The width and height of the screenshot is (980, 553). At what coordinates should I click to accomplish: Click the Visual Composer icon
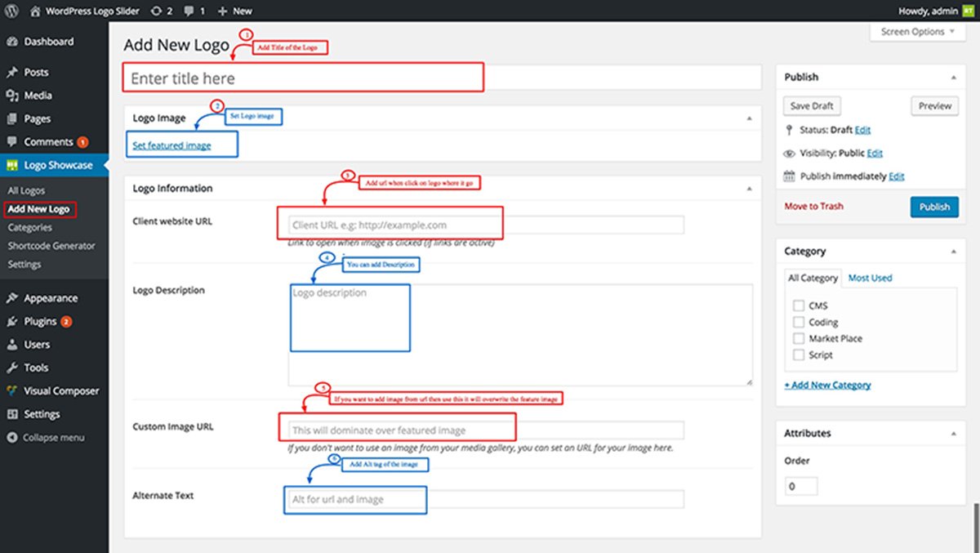12,390
